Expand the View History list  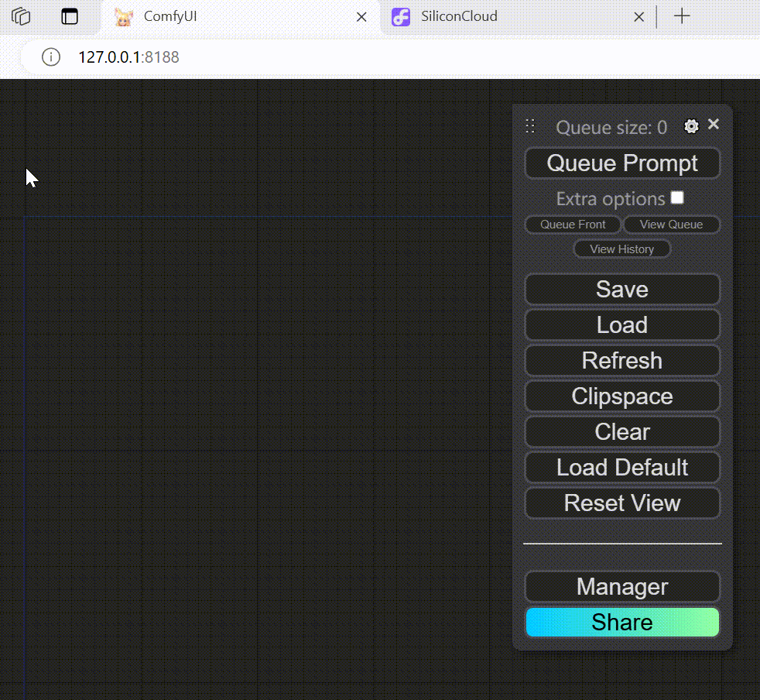click(x=621, y=249)
